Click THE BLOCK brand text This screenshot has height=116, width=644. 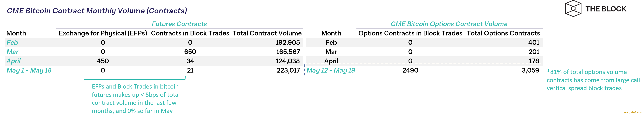606,9
